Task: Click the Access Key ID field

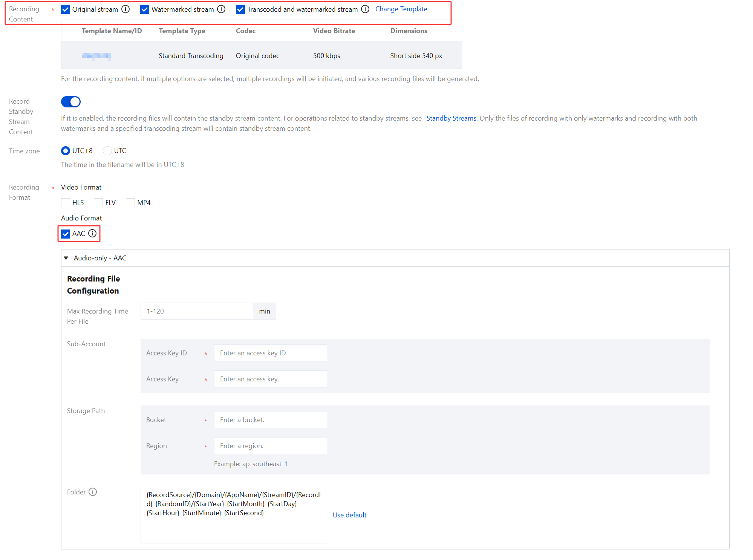Action: point(270,353)
